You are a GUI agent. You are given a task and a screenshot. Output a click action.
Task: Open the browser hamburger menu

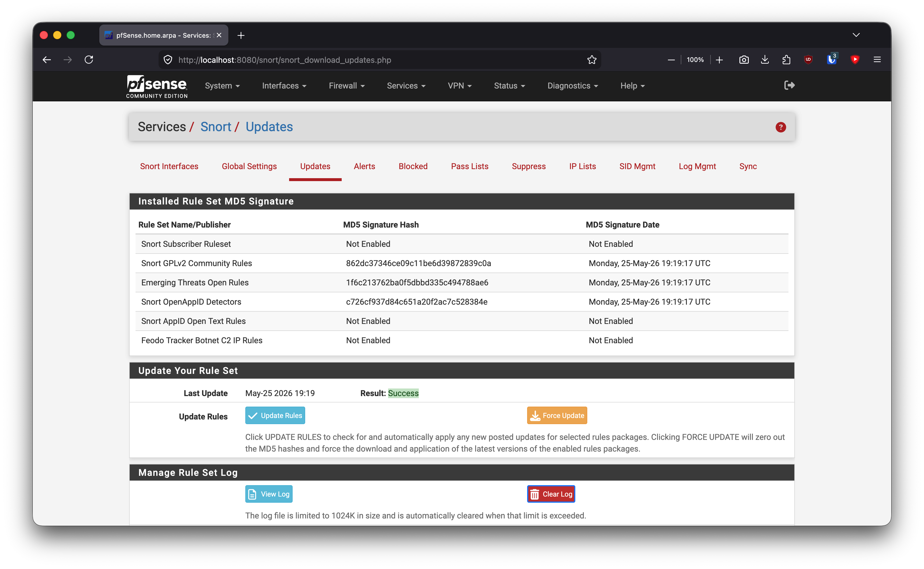pyautogui.click(x=877, y=60)
